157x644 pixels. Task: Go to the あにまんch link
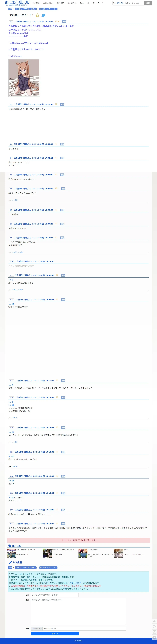[72, 3]
